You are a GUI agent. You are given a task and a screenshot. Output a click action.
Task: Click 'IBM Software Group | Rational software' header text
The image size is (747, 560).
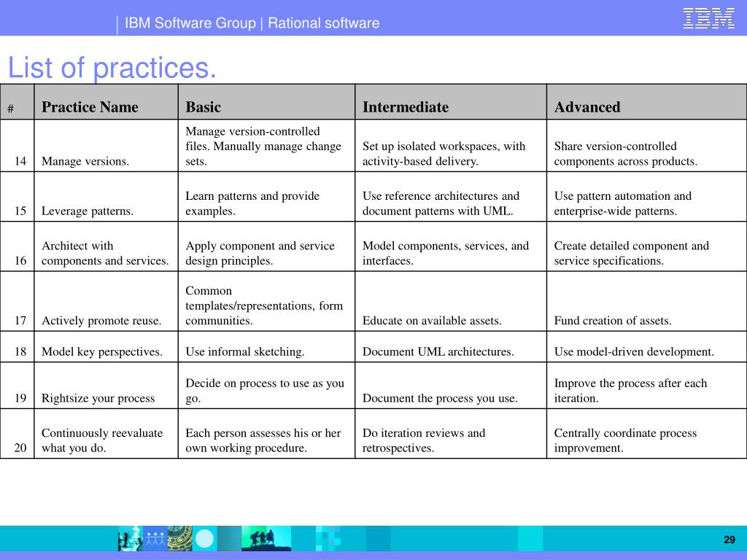[x=252, y=23]
